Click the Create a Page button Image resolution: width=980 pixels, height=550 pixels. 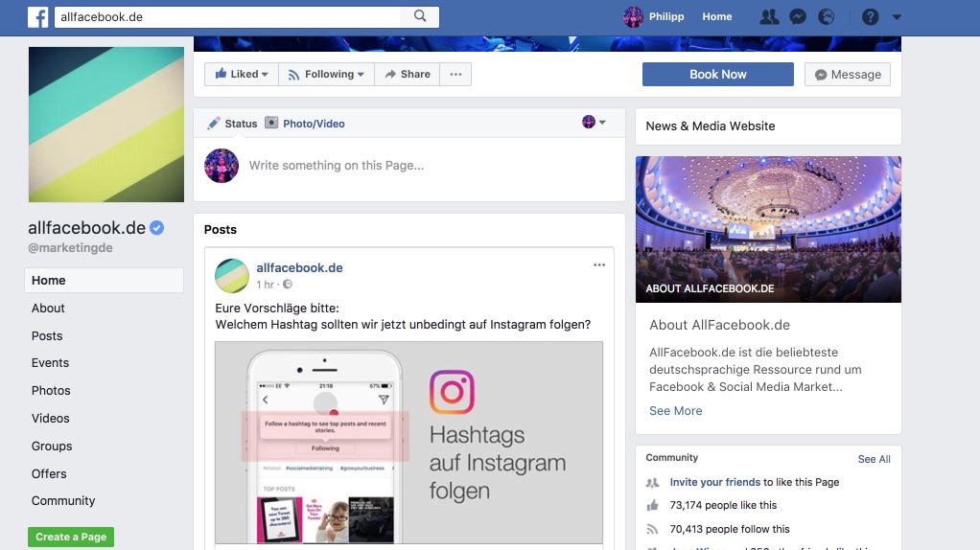[x=71, y=537]
